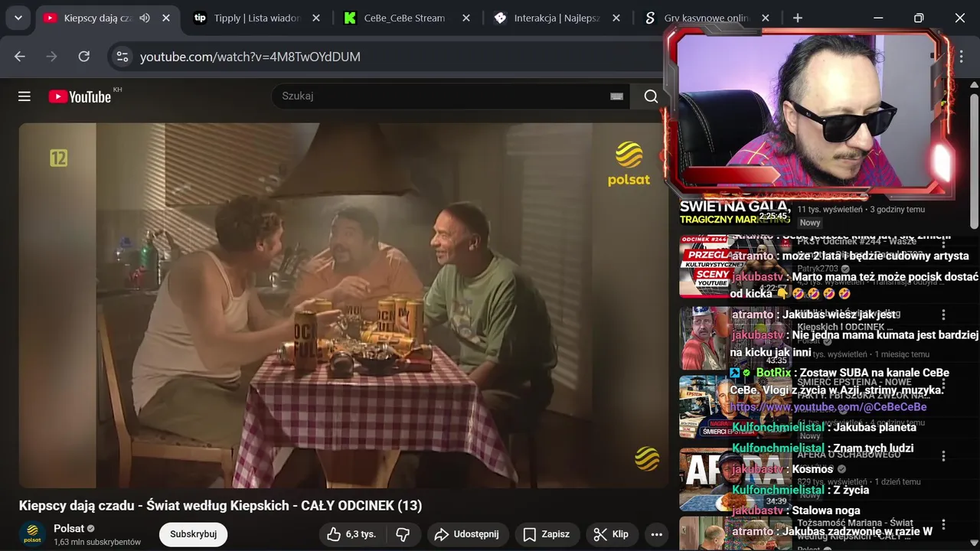This screenshot has width=980, height=551.
Task: Close the Tipply tab
Action: click(316, 18)
